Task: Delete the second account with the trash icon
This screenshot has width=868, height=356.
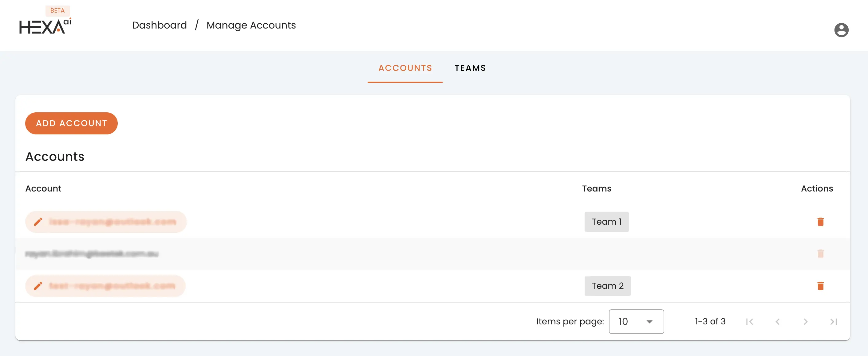Action: click(x=821, y=254)
